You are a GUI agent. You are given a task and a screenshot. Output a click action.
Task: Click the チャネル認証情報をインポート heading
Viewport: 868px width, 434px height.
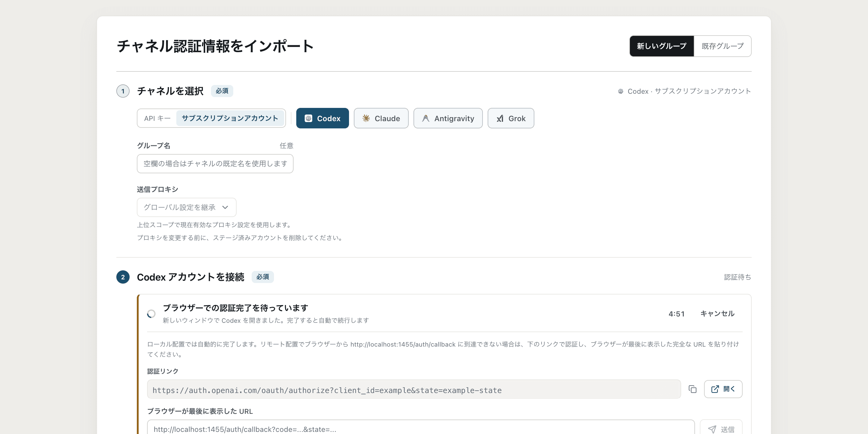tap(215, 46)
